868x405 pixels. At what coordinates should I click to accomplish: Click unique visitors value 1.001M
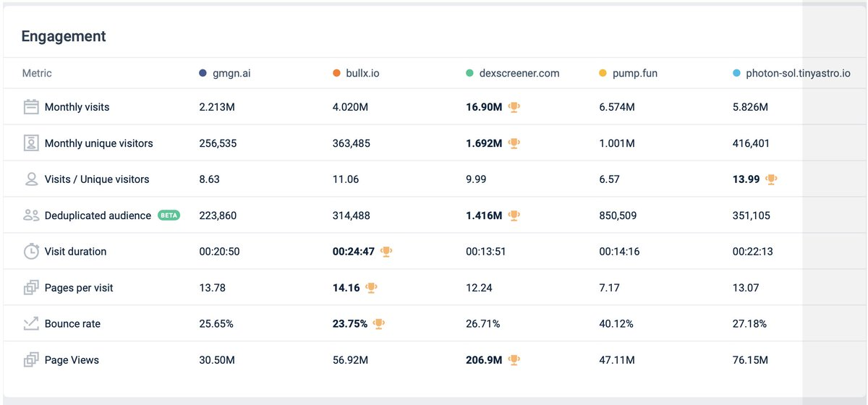[616, 143]
